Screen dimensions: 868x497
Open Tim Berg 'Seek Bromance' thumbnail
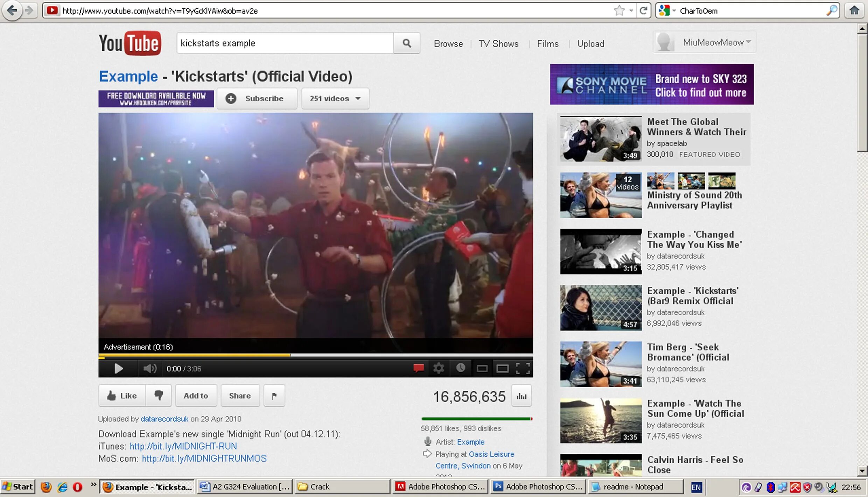(x=601, y=364)
